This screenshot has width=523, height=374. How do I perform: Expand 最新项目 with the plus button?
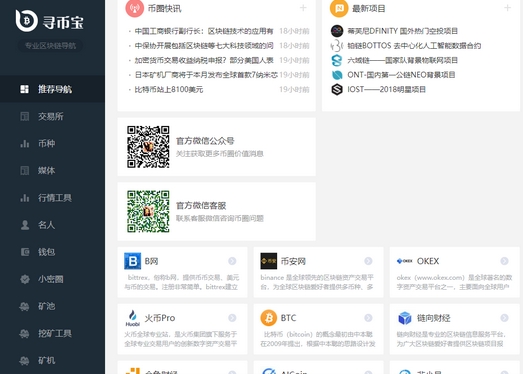point(507,8)
